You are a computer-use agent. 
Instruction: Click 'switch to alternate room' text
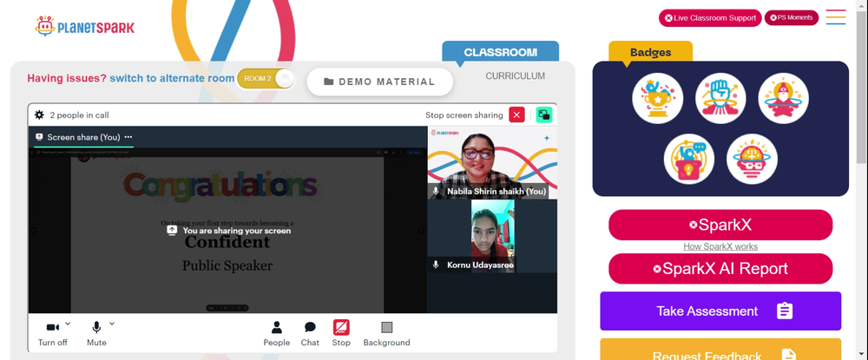(x=172, y=79)
